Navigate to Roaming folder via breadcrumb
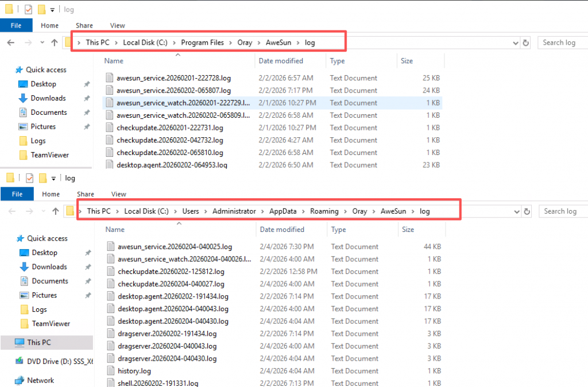This screenshot has width=588, height=387. tap(324, 211)
